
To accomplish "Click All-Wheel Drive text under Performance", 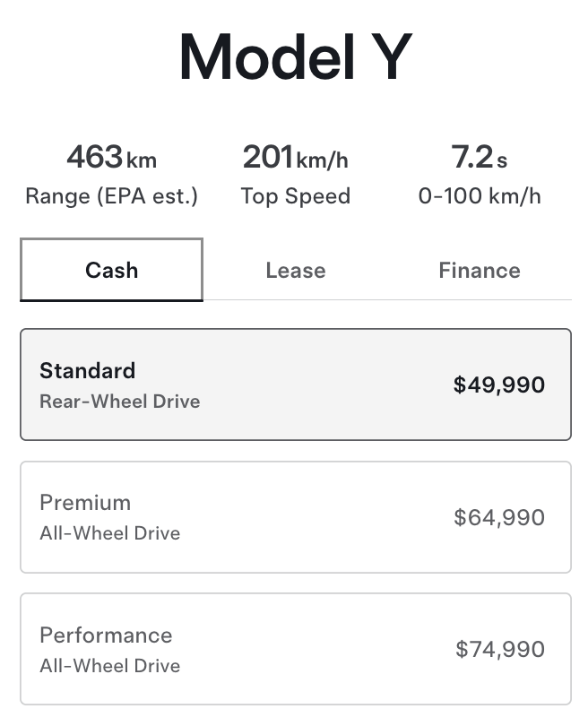I will click(x=109, y=665).
